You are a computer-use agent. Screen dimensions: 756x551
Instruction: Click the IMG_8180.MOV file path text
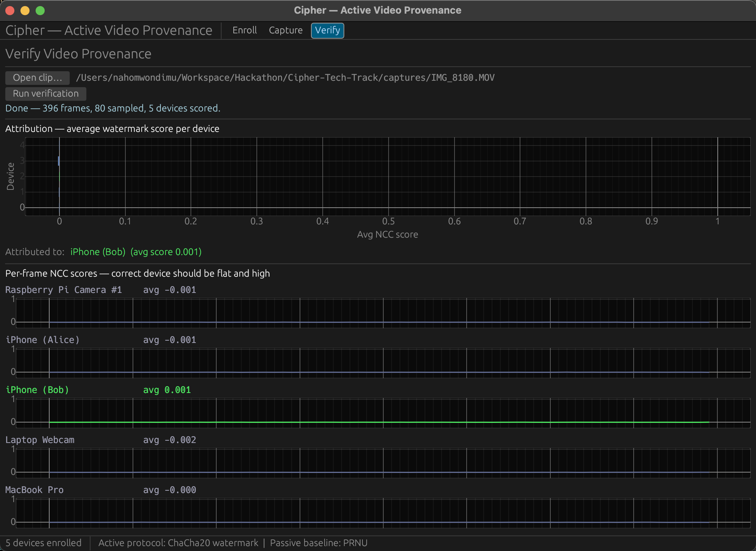(x=285, y=78)
